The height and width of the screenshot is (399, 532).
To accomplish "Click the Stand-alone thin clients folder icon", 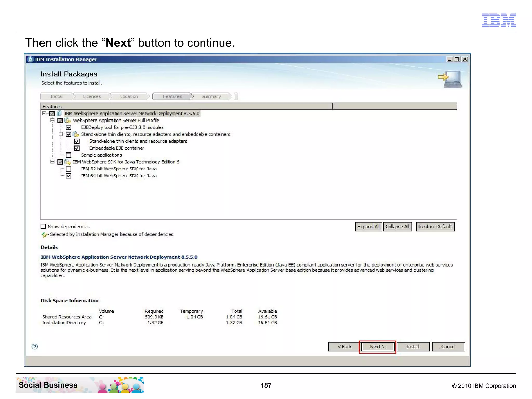I will [x=76, y=134].
